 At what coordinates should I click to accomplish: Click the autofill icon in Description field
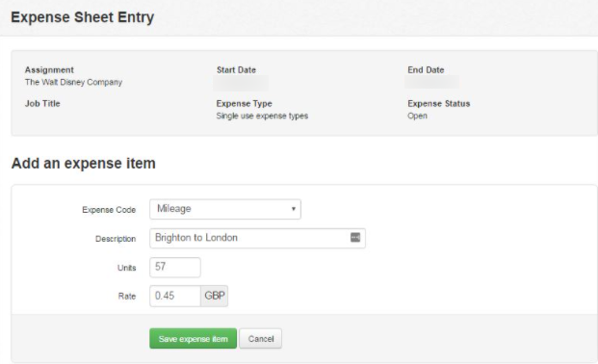click(355, 237)
